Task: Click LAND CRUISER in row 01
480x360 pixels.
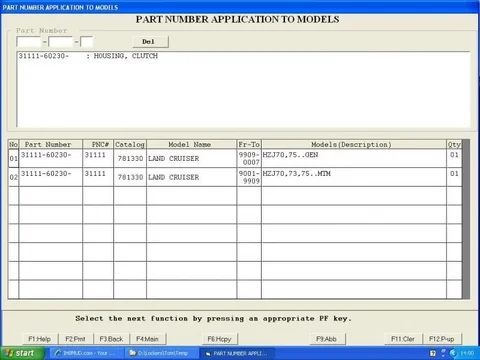Action: [174, 159]
